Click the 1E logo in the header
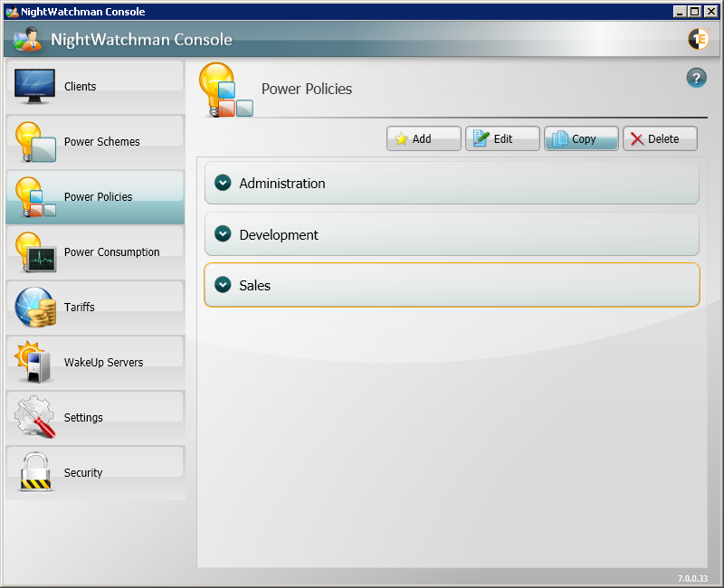724x588 pixels. pyautogui.click(x=698, y=39)
